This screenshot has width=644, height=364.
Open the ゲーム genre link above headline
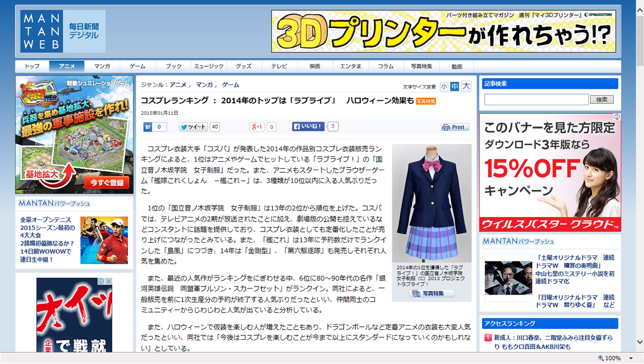230,85
